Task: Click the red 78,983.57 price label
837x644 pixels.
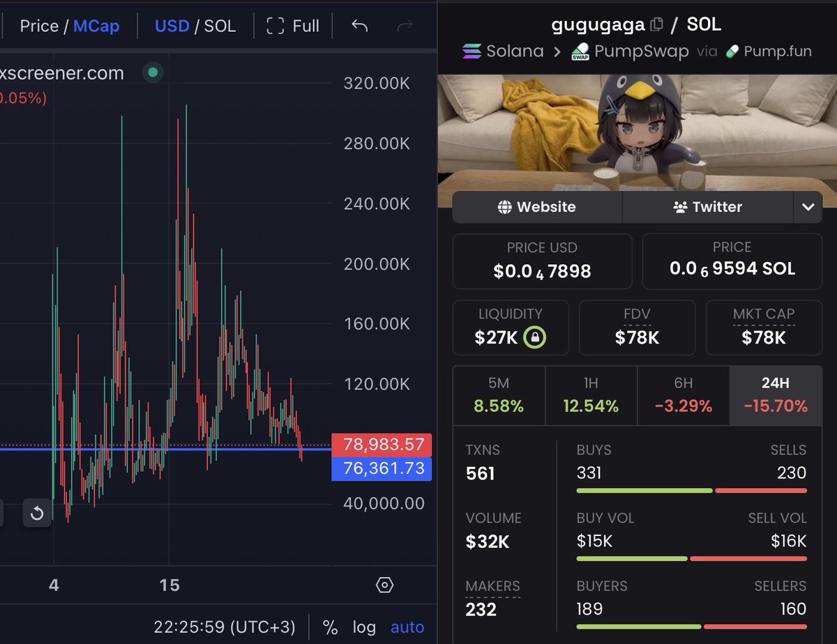Action: (382, 445)
